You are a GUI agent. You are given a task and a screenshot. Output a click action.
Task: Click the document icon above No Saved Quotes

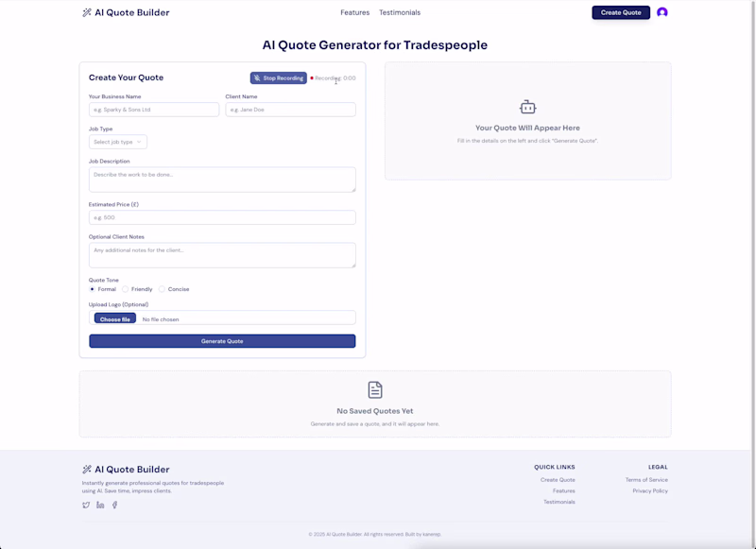pos(374,388)
